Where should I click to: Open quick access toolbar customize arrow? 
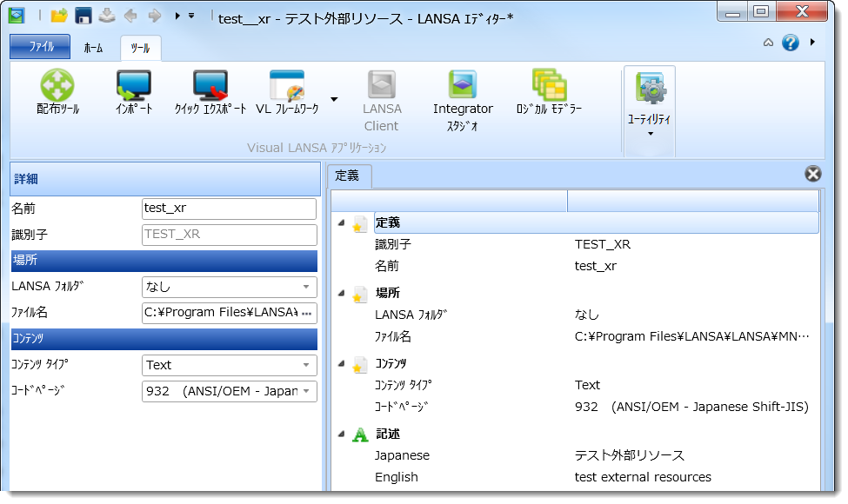(191, 16)
